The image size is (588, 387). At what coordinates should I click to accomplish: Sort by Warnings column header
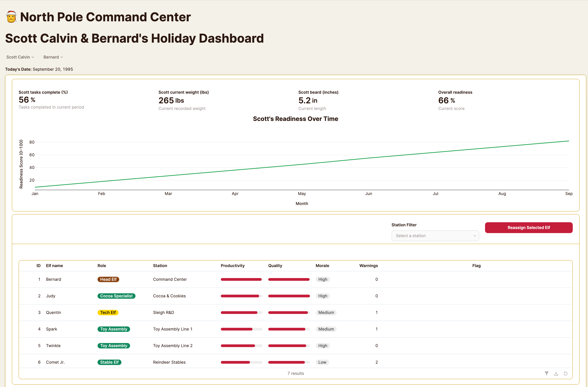tap(368, 266)
